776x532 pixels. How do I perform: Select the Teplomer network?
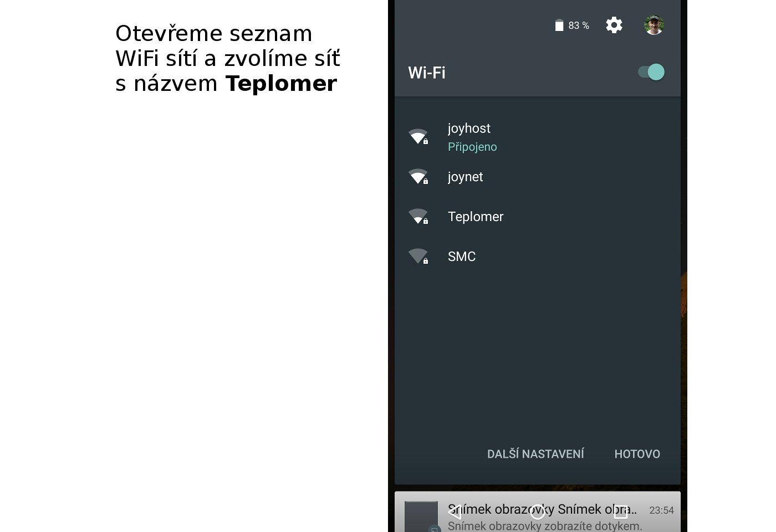click(538, 217)
